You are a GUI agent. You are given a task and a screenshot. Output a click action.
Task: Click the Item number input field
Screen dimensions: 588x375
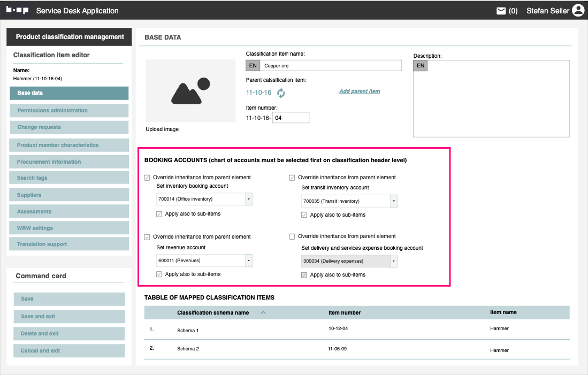(291, 118)
